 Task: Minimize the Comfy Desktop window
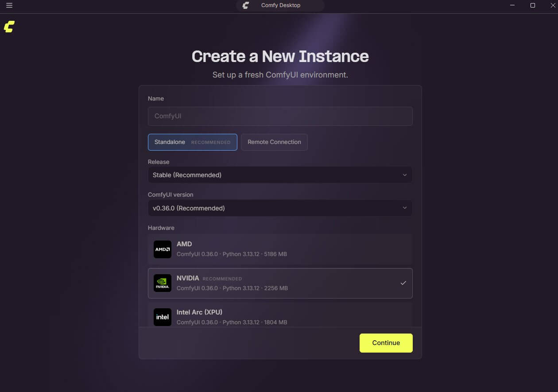(512, 5)
